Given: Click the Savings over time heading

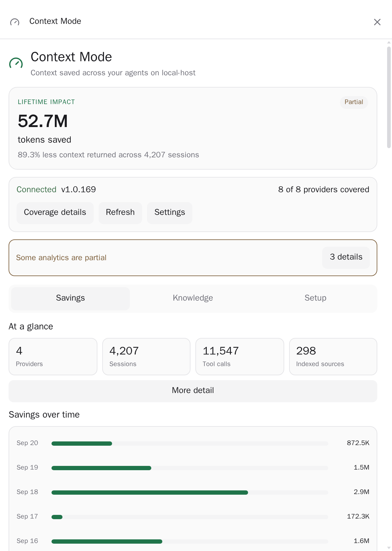Looking at the screenshot, I should tap(44, 415).
